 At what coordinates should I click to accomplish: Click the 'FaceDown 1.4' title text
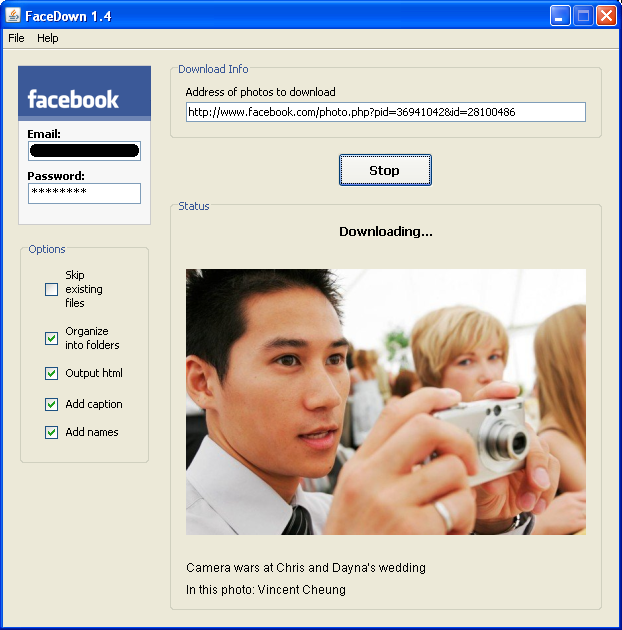(x=68, y=16)
